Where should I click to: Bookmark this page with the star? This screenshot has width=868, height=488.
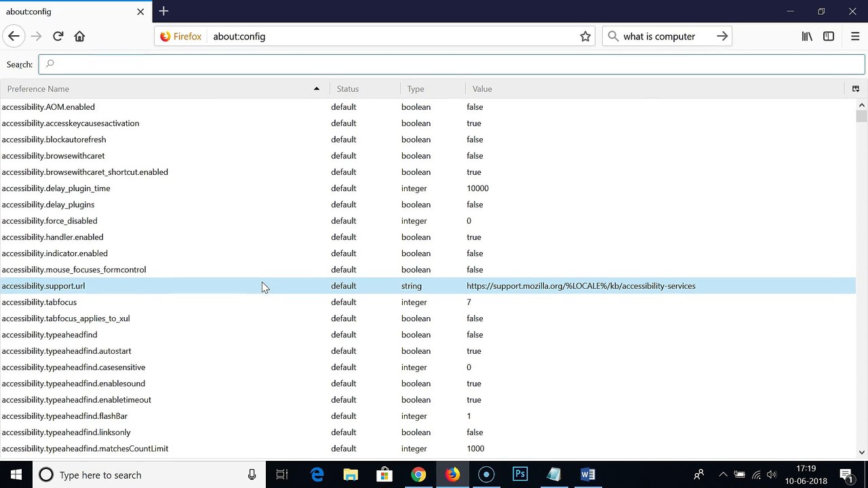[585, 37]
